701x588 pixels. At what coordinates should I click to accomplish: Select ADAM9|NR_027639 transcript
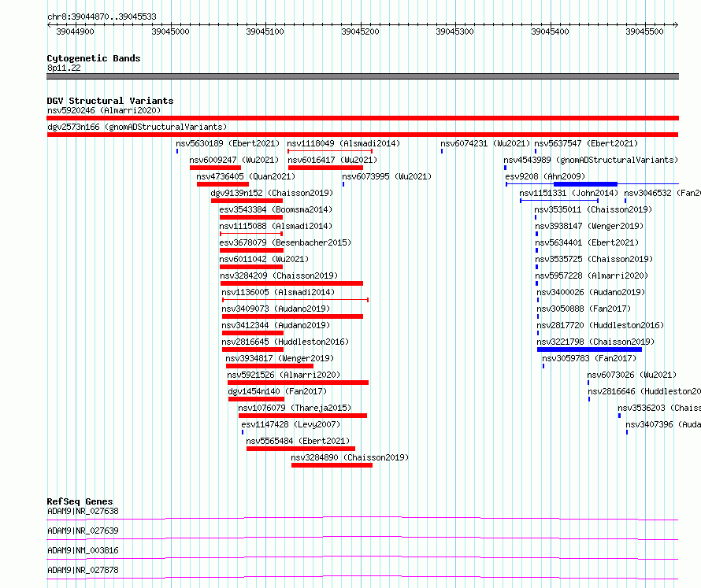83,531
